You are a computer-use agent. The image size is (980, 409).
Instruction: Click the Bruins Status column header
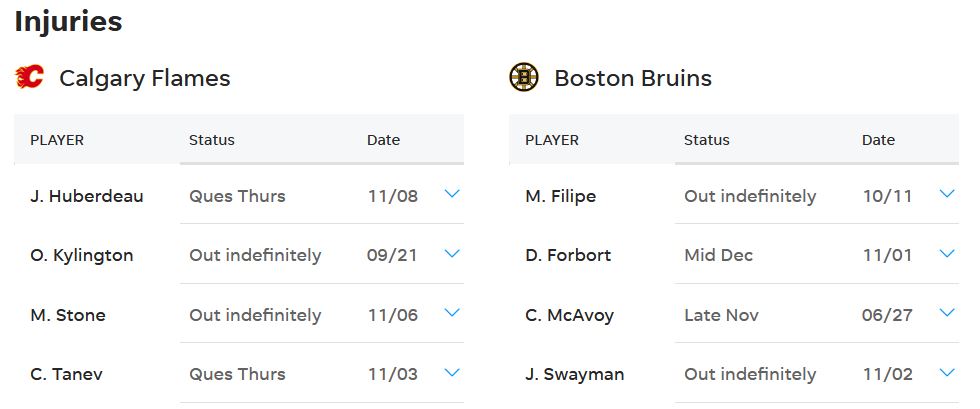coord(706,140)
